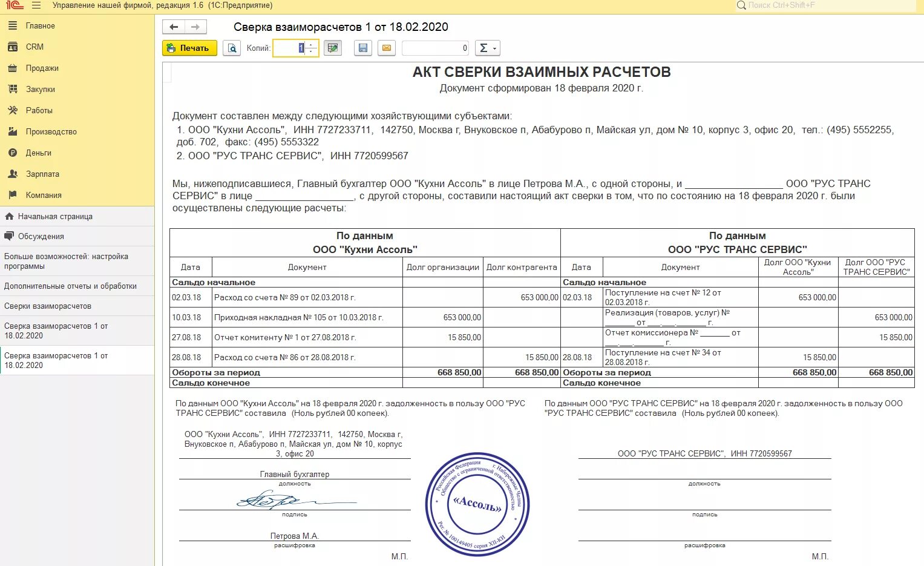The image size is (924, 566).
Task: Open Дополнительные отчеты и обработки tab
Action: pyautogui.click(x=77, y=286)
